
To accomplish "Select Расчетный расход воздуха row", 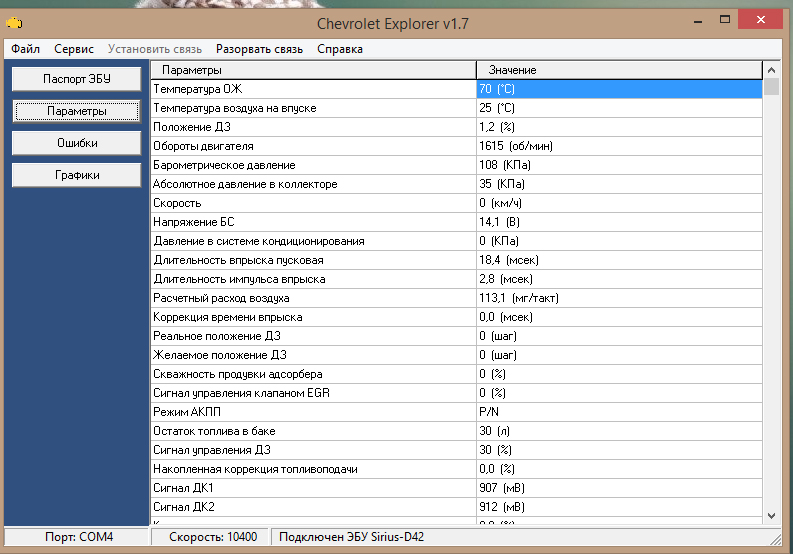I will 457,298.
